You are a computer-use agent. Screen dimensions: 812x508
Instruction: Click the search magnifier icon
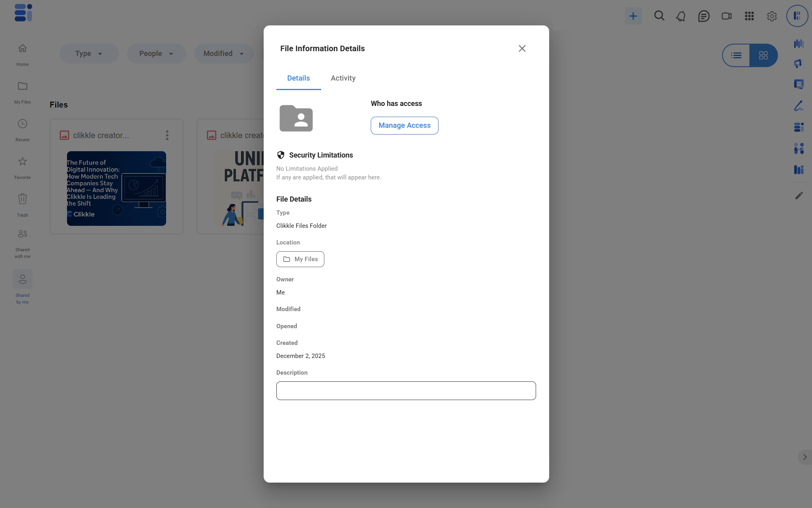tap(659, 16)
